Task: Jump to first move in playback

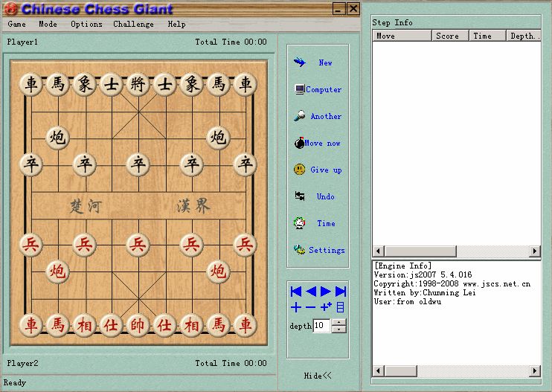Action: [296, 292]
